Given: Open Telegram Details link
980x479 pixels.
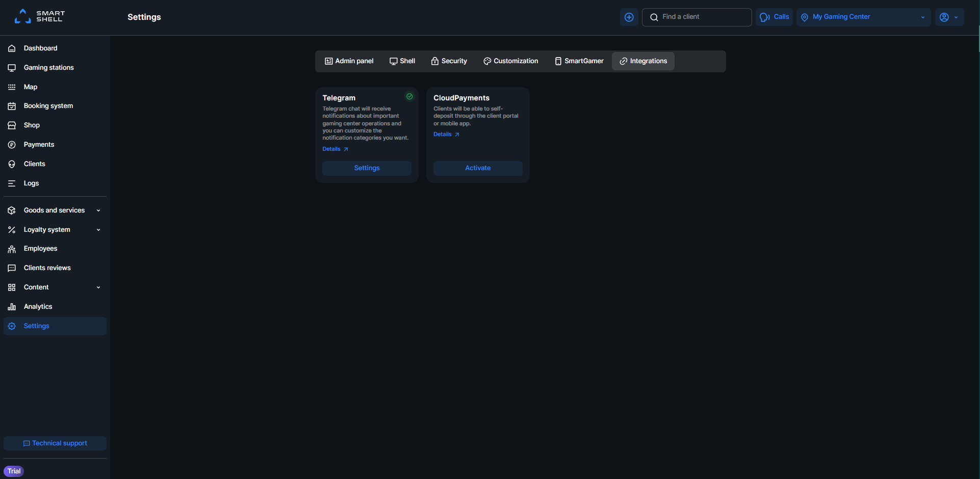Looking at the screenshot, I should point(335,149).
